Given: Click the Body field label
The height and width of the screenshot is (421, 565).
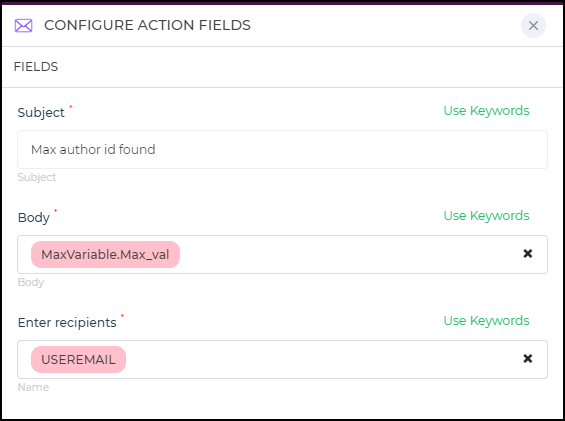Looking at the screenshot, I should pos(34,217).
